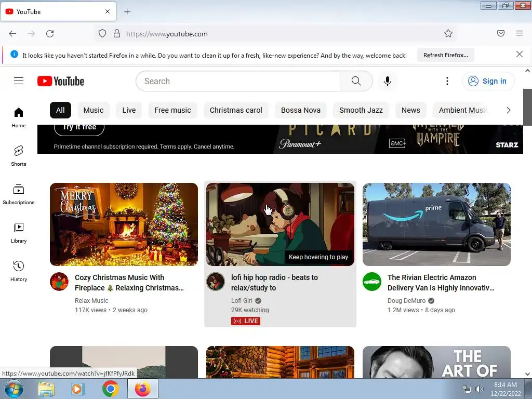This screenshot has width=532, height=399.
Task: Open Windows Explorer from taskbar
Action: pos(46,389)
